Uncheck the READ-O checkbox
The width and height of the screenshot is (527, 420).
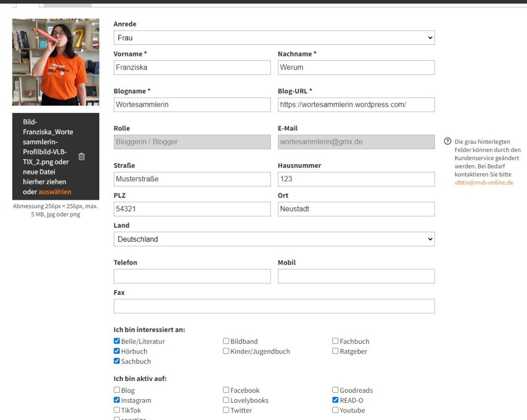pyautogui.click(x=335, y=400)
